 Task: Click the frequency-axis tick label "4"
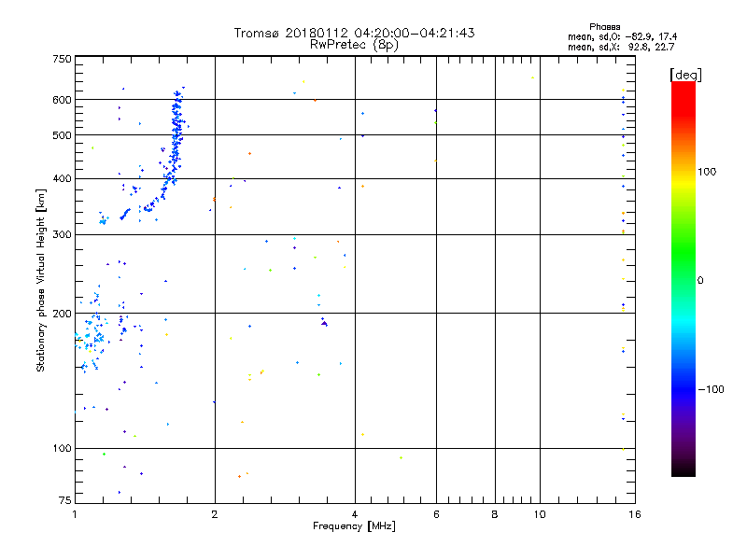355,514
